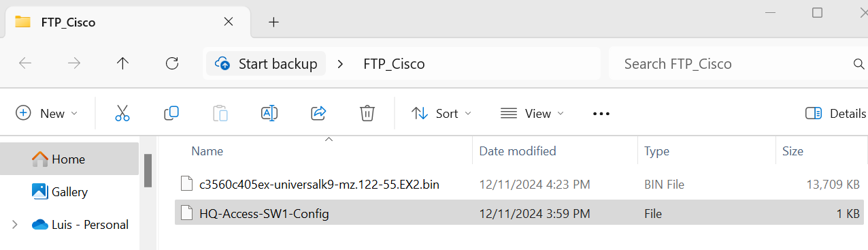This screenshot has height=250, width=868.
Task: Expand Luis - Personal tree node
Action: [15, 224]
